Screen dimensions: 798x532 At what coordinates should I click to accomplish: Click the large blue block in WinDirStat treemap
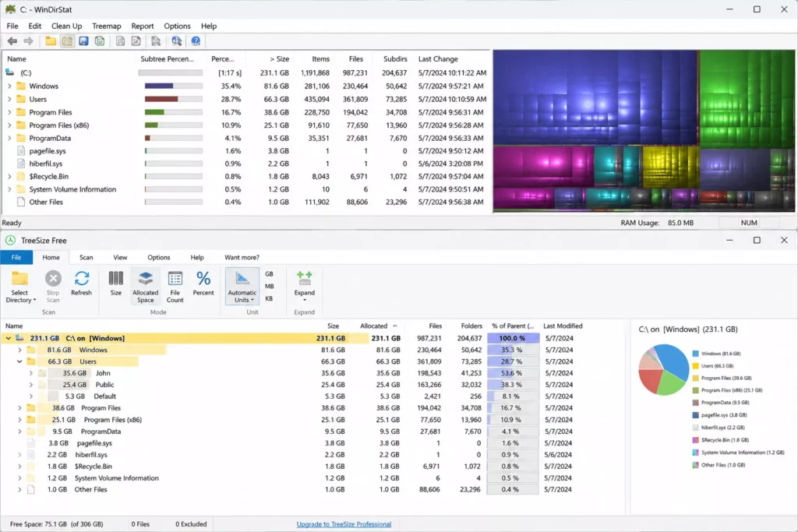[595, 97]
